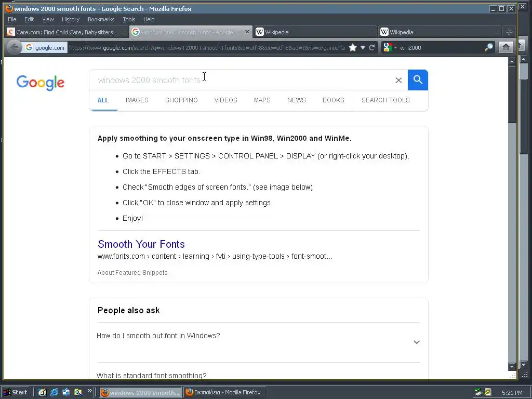Click the second system tray icon
The image size is (532, 399).
click(488, 392)
